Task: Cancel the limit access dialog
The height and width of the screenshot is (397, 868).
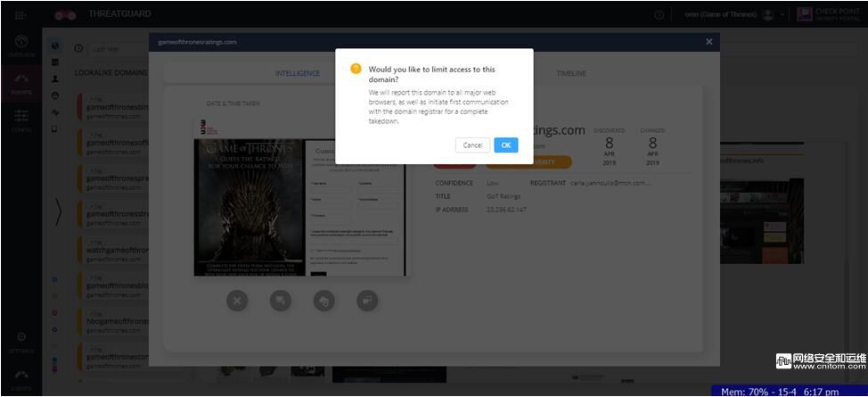Action: coord(472,145)
